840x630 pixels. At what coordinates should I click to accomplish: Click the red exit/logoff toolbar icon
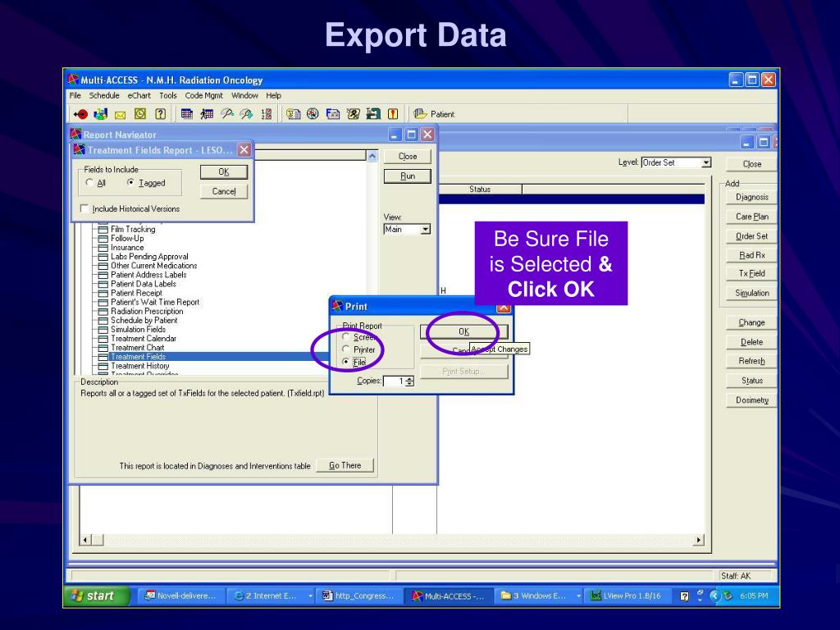click(x=80, y=114)
